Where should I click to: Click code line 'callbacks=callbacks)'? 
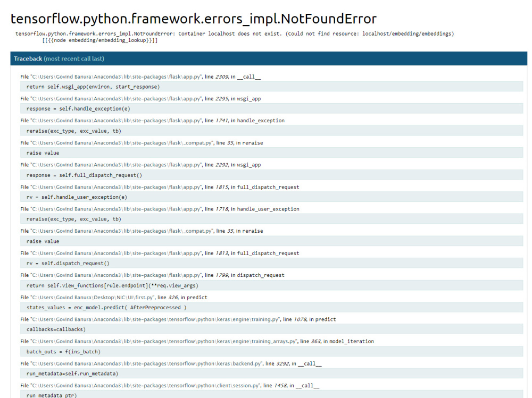click(271, 329)
